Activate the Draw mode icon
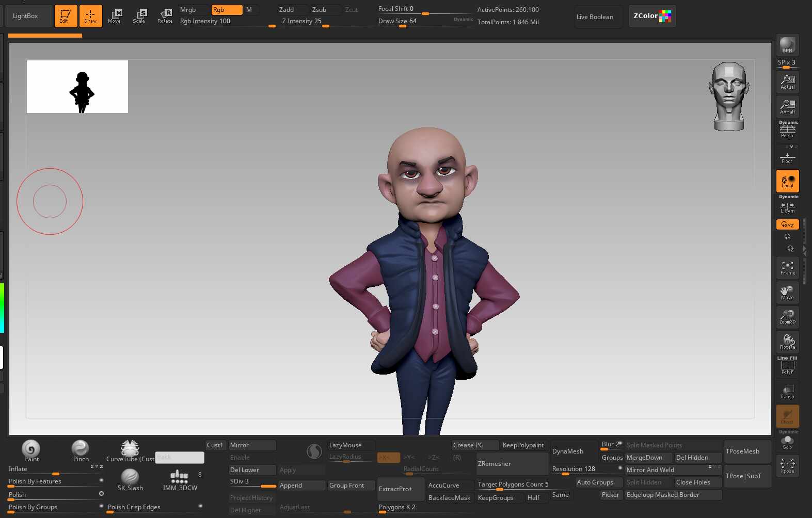 pos(90,16)
